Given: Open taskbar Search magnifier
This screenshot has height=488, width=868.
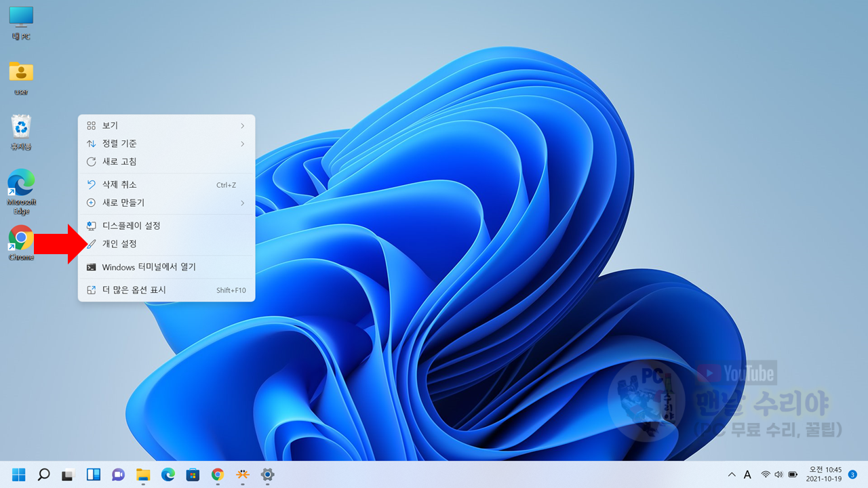Looking at the screenshot, I should 43,474.
